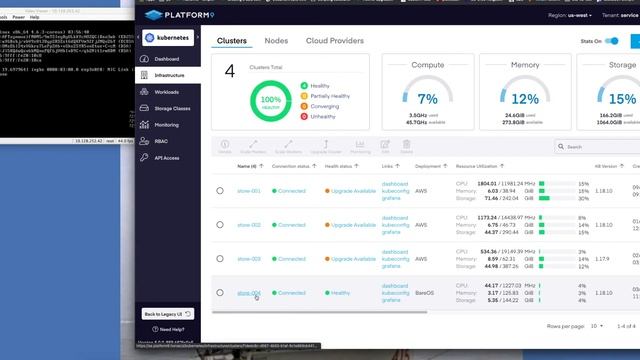
Task: Open the Tenant service dropdown
Action: pos(620,16)
